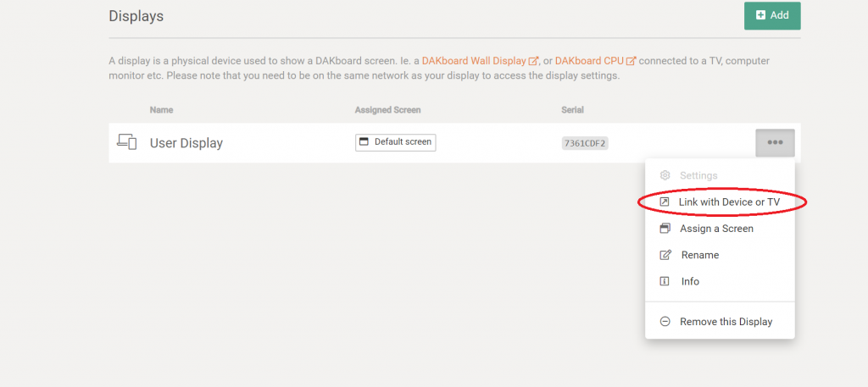This screenshot has height=387, width=868.
Task: Click the gear icon next to Settings
Action: point(665,175)
